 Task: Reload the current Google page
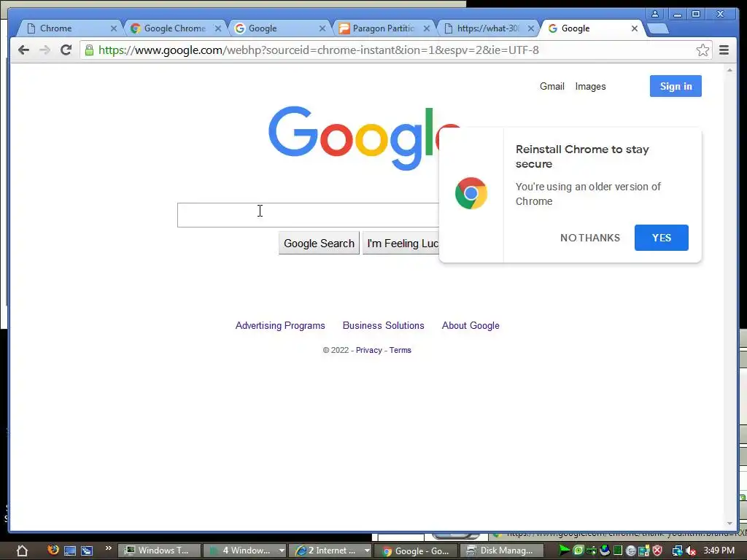66,50
